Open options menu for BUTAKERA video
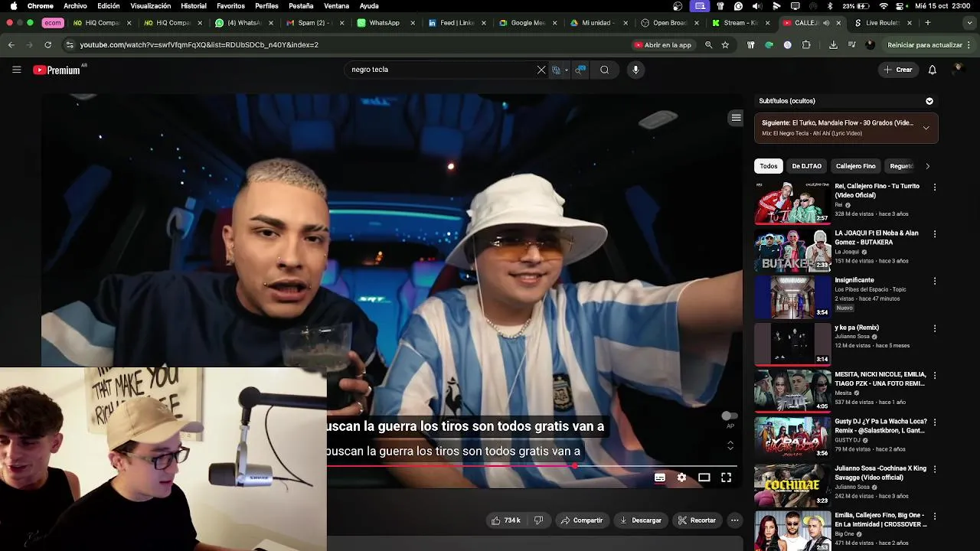The height and width of the screenshot is (551, 980). tap(934, 234)
